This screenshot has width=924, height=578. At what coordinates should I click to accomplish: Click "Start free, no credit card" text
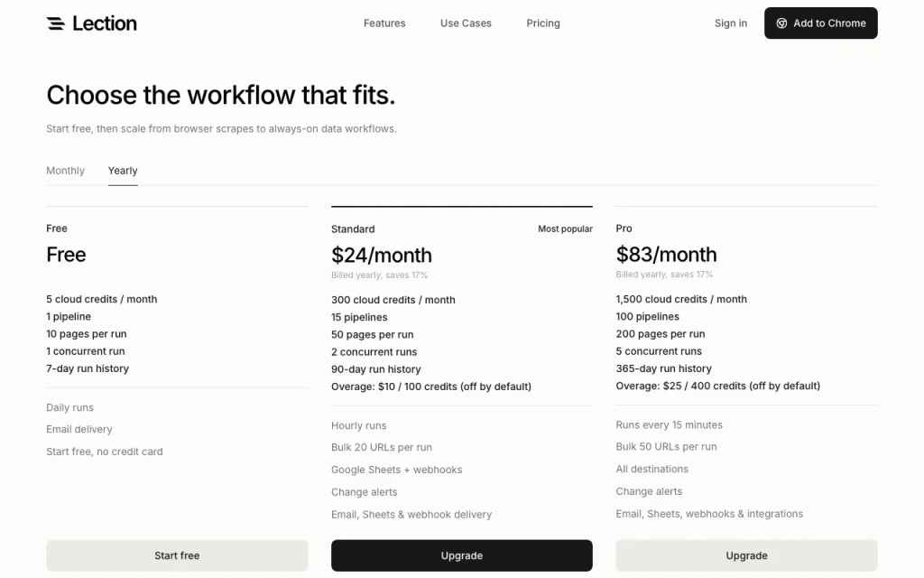105,452
